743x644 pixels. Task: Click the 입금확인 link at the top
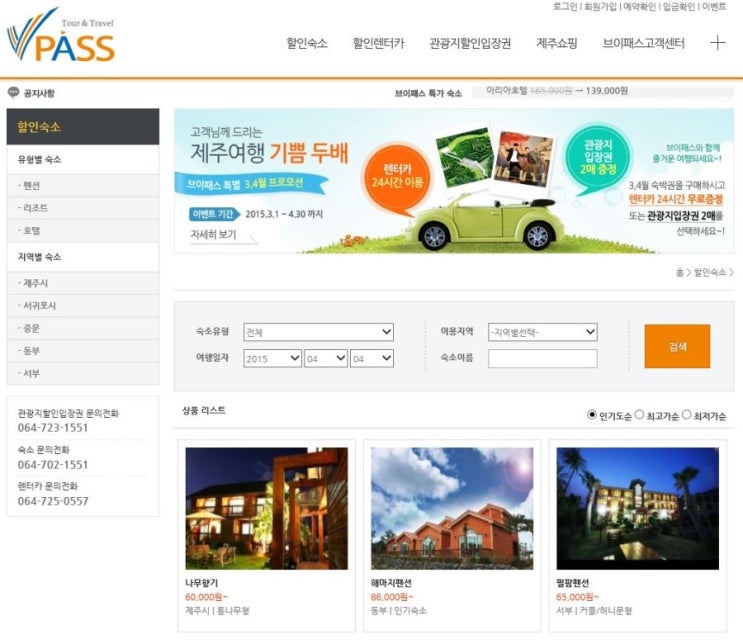pyautogui.click(x=679, y=6)
